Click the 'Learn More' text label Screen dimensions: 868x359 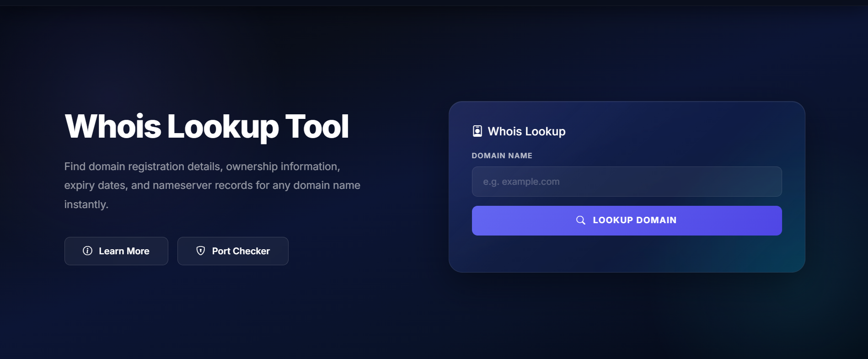[124, 251]
